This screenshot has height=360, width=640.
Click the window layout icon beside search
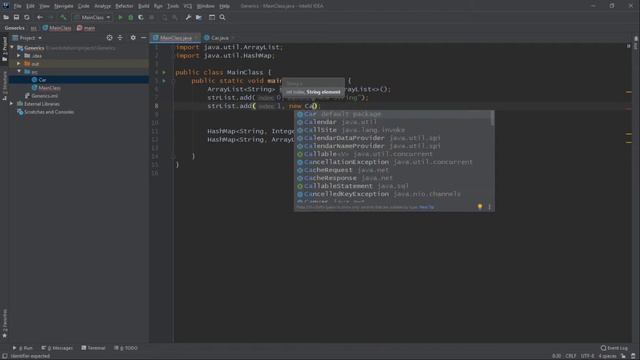click(x=212, y=18)
